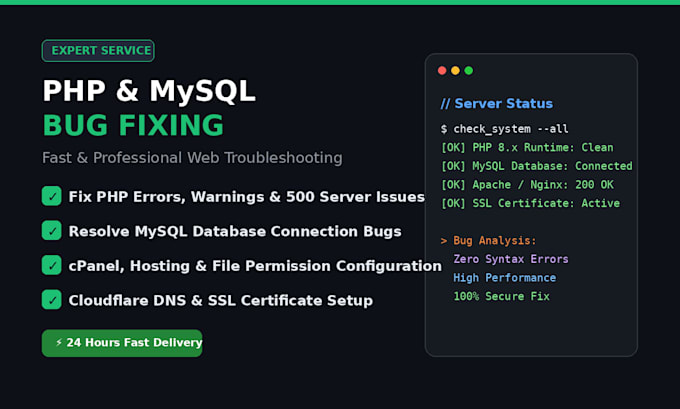The width and height of the screenshot is (680, 409).
Task: Click 'Resolve MySQL Database Connection Bugs' text
Action: coord(235,231)
